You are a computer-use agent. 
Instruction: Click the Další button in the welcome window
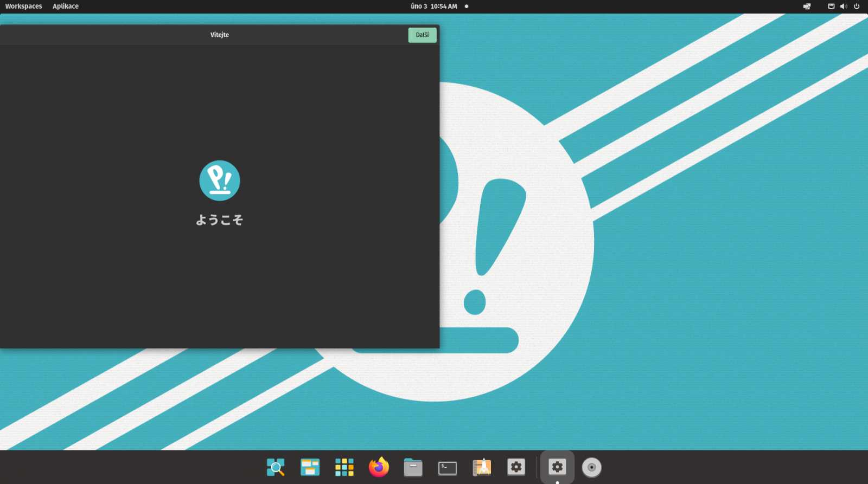[x=422, y=35]
